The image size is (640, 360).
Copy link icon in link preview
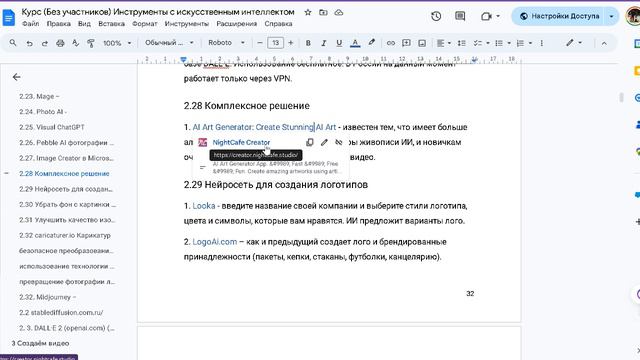coord(309,142)
